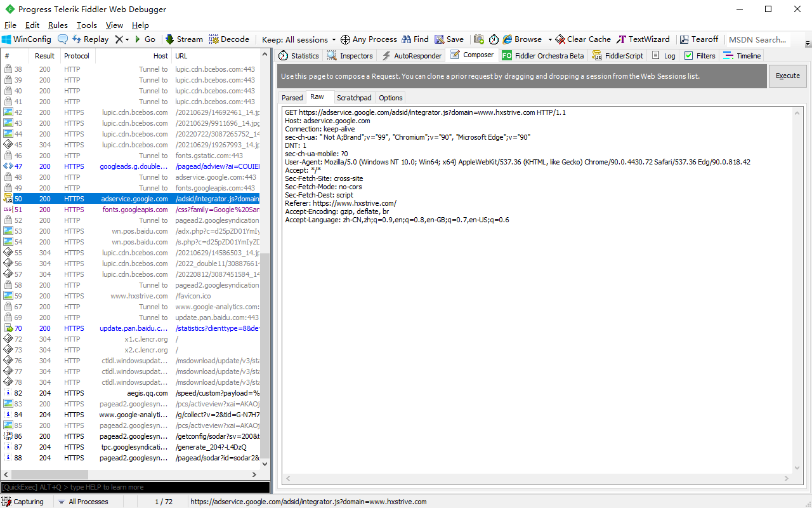Open the View menu

114,25
